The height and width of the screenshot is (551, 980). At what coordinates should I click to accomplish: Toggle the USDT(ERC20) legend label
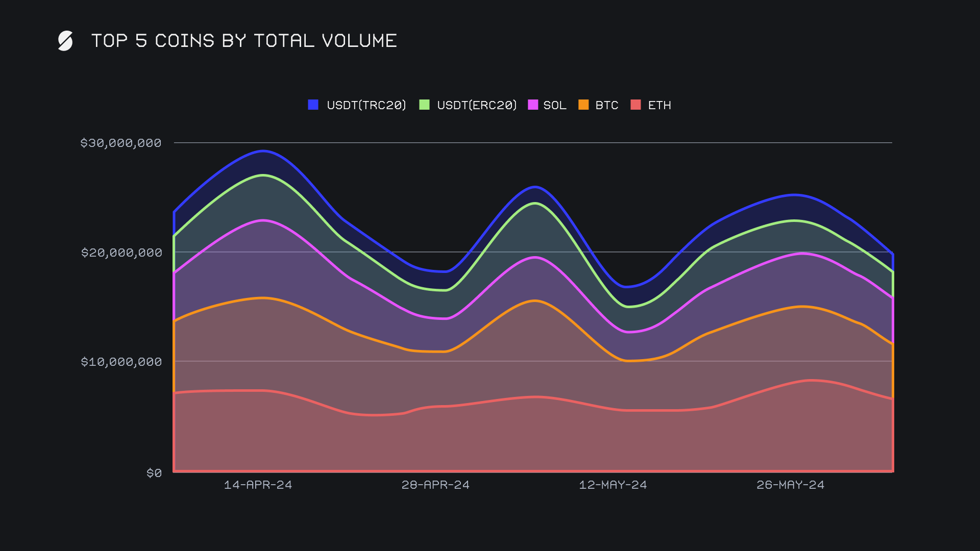click(x=477, y=105)
